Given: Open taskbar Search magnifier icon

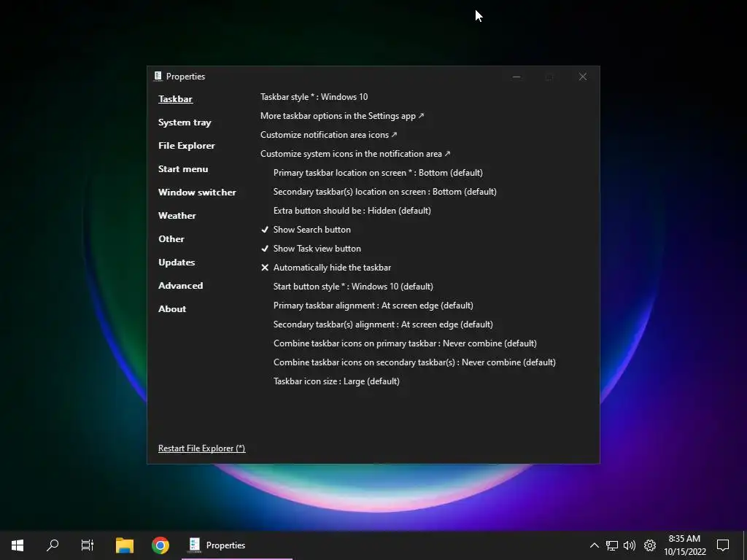Looking at the screenshot, I should (x=53, y=545).
